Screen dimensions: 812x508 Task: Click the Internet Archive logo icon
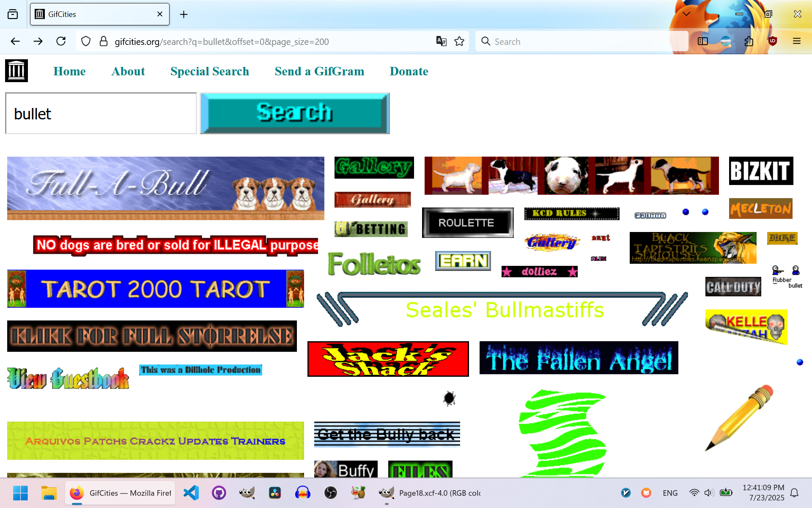tap(16, 71)
